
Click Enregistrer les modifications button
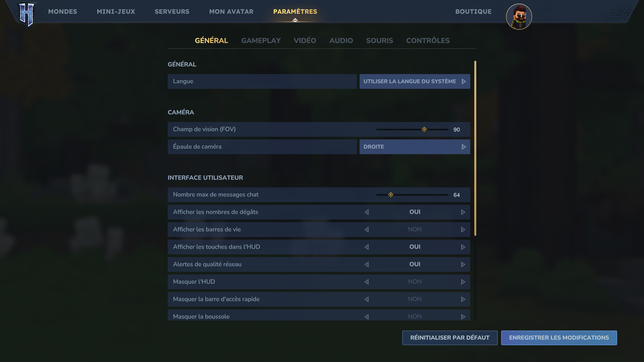click(559, 338)
